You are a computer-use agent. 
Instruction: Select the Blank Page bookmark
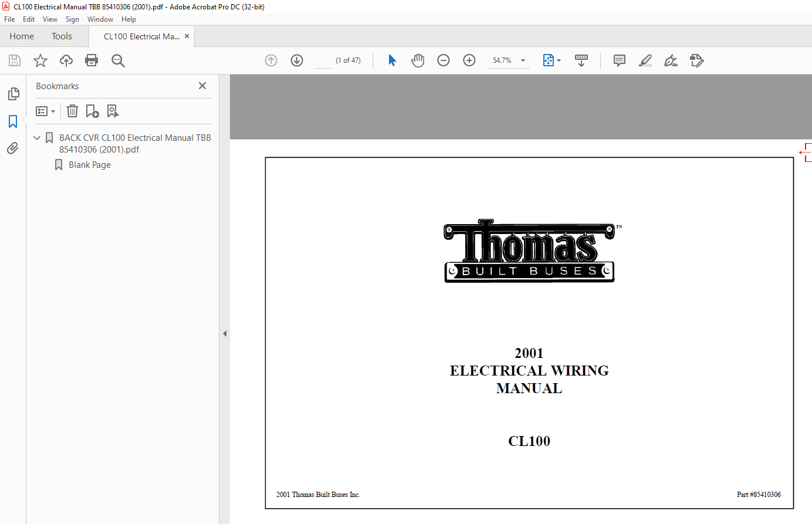90,165
